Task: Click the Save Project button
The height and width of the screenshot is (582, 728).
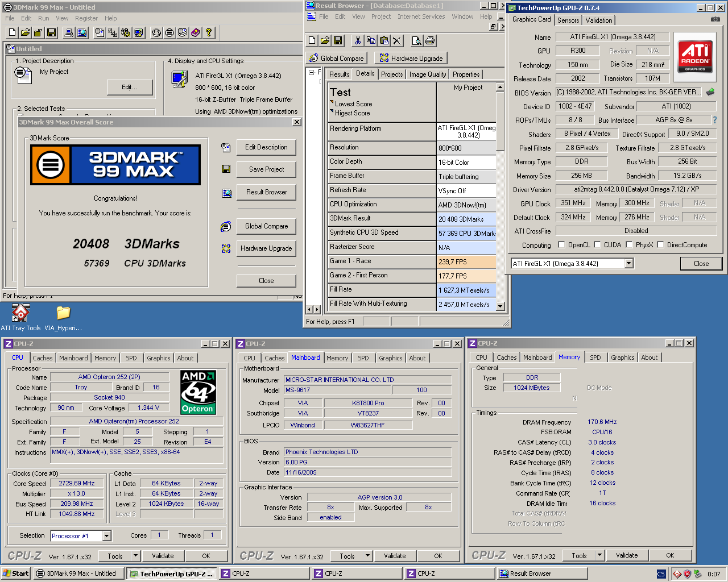Action: (x=266, y=169)
